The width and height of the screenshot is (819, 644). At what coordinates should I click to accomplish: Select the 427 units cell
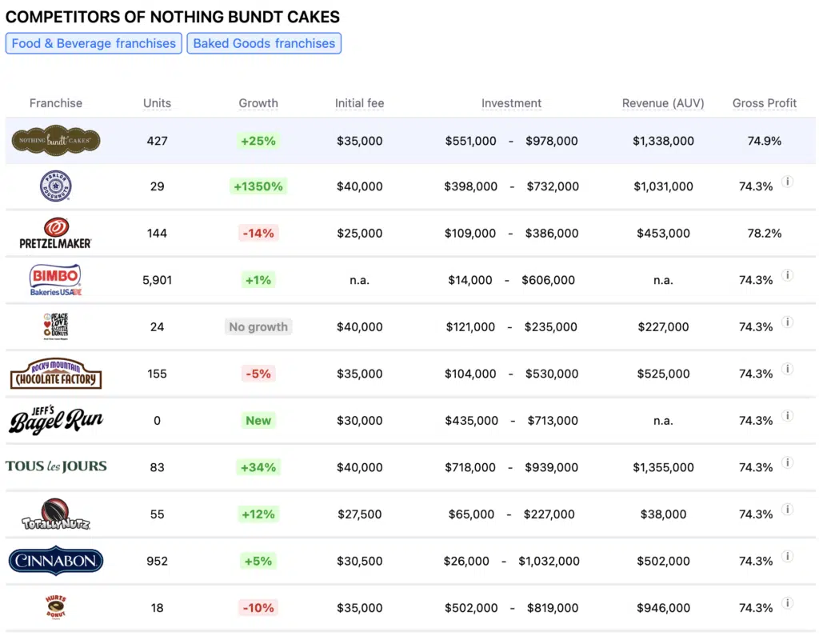158,141
